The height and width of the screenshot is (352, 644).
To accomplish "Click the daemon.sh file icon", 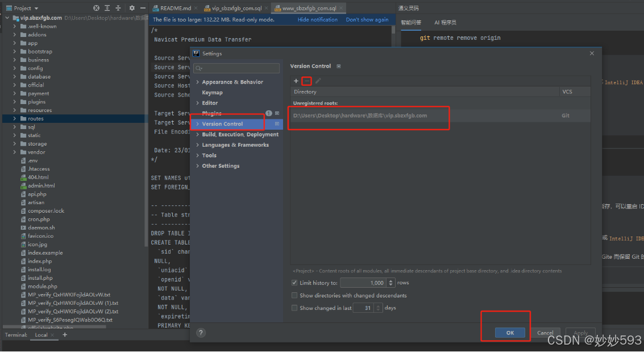I will coord(23,227).
